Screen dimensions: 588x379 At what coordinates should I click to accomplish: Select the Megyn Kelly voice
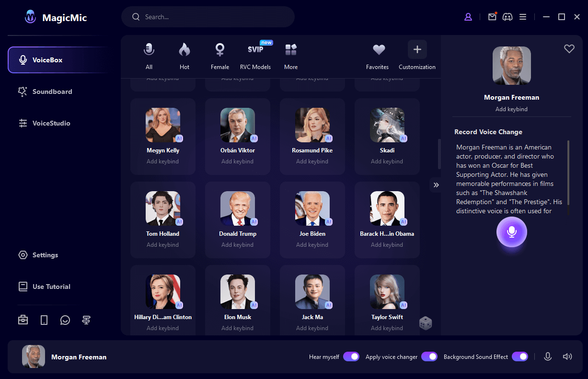163,137
